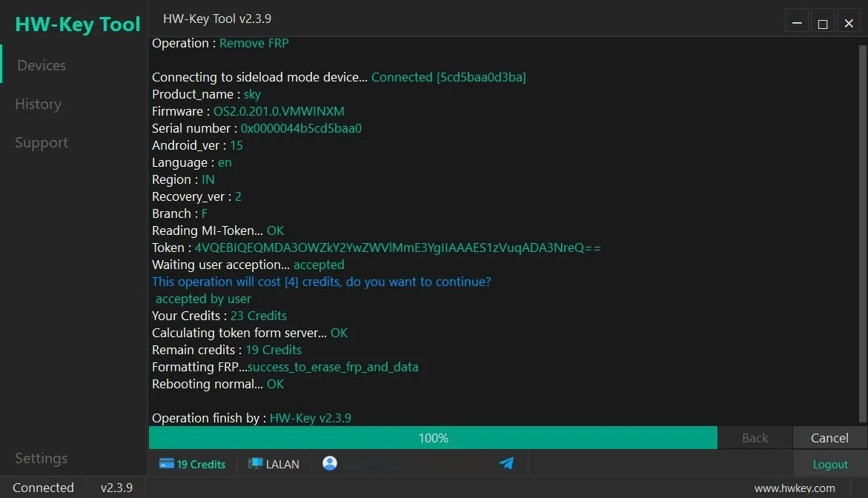Click the Region 'IN' value
The width and height of the screenshot is (868, 498).
tap(208, 179)
